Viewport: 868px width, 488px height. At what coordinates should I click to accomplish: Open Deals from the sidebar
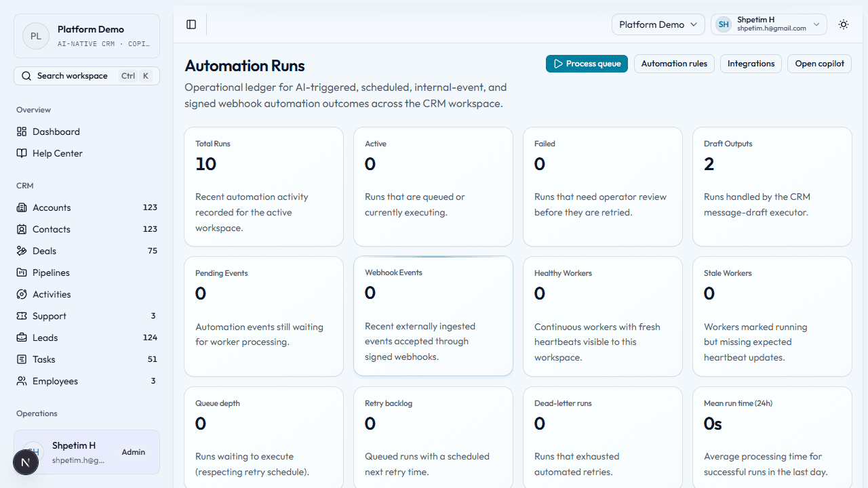pyautogui.click(x=22, y=251)
